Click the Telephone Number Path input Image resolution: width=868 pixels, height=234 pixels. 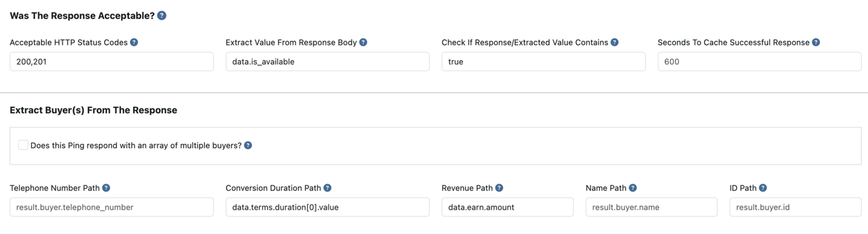pyautogui.click(x=112, y=207)
